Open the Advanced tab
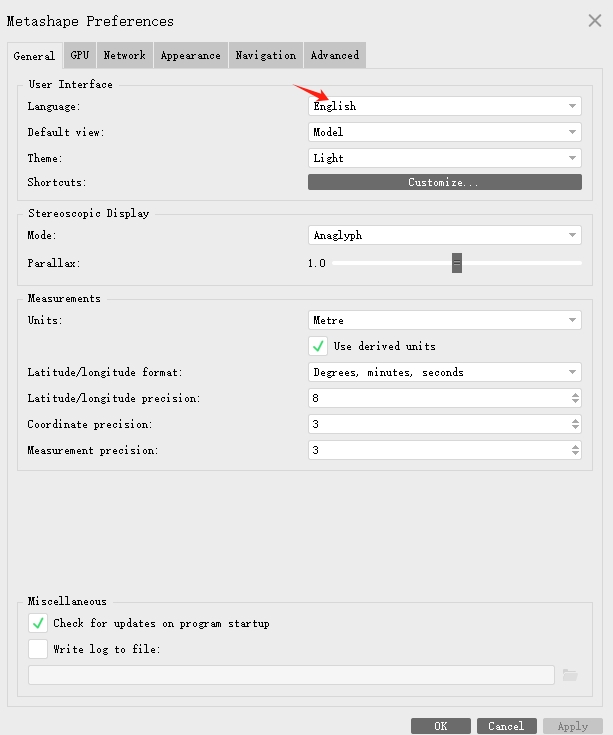 [x=334, y=55]
